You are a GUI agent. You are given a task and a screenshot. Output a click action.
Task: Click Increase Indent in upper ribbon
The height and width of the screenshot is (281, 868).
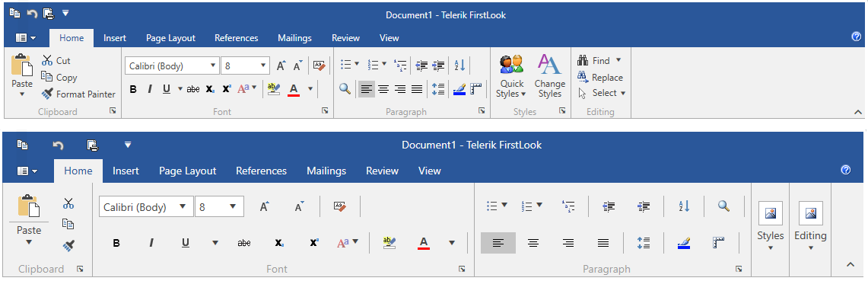[438, 65]
